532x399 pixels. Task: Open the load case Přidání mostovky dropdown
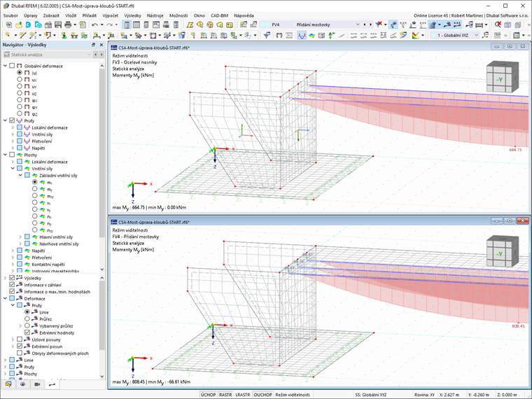pyautogui.click(x=358, y=24)
